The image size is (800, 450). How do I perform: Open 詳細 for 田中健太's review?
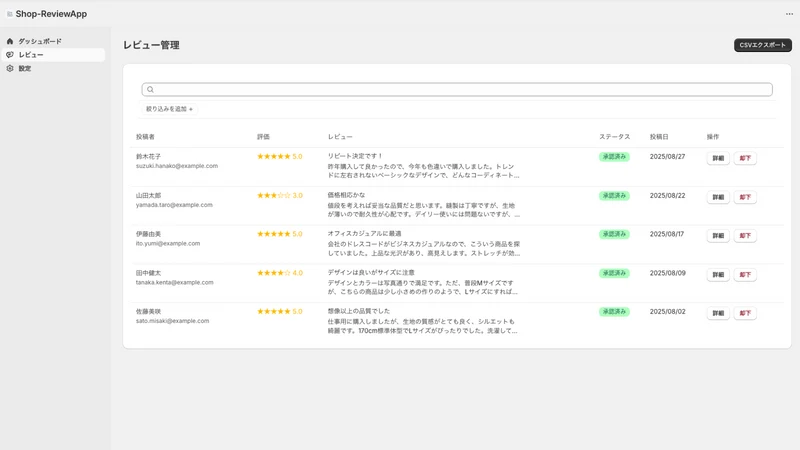point(718,274)
